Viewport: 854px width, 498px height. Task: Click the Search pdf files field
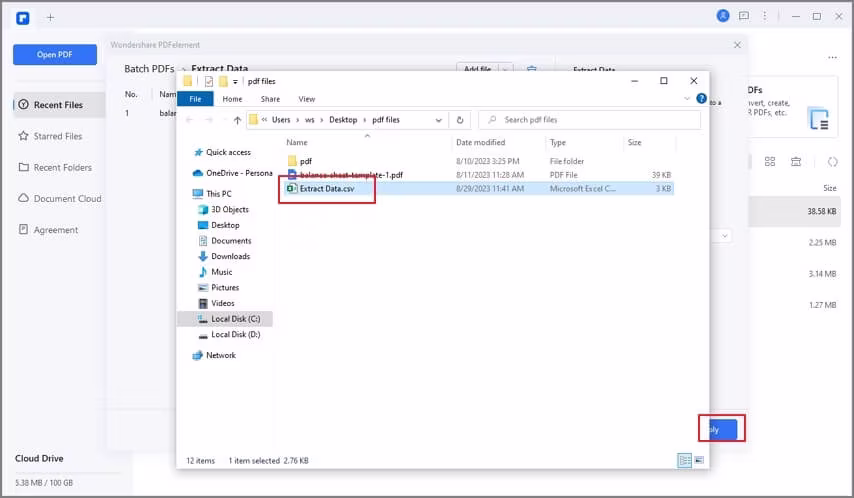click(x=590, y=120)
